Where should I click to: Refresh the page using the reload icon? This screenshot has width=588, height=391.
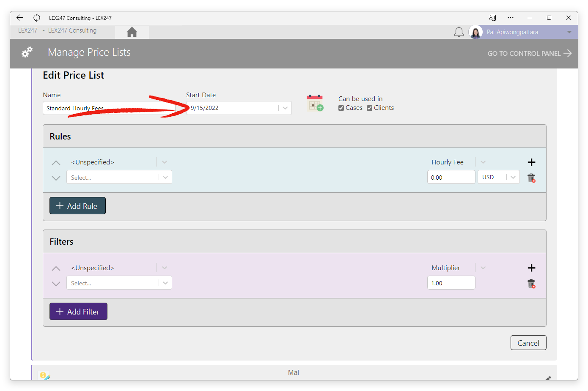(x=37, y=18)
